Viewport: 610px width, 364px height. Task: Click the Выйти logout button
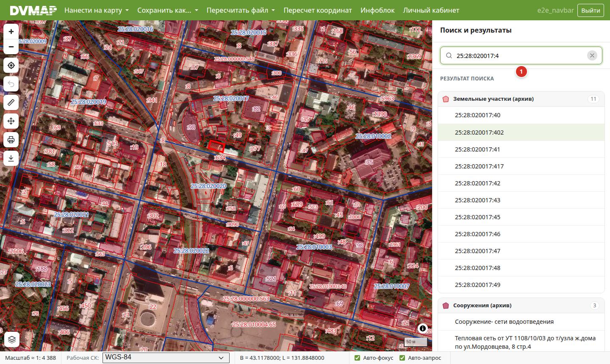[591, 10]
